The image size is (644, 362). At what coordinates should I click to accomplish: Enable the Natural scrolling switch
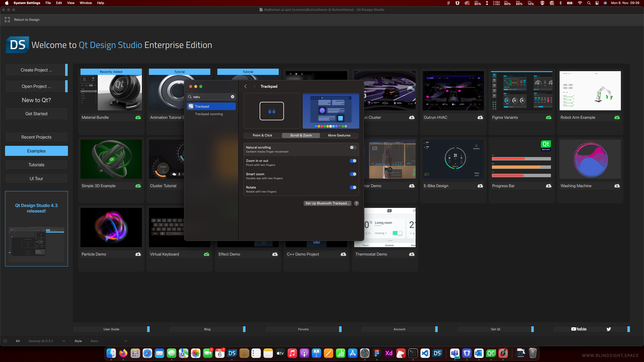point(353,148)
